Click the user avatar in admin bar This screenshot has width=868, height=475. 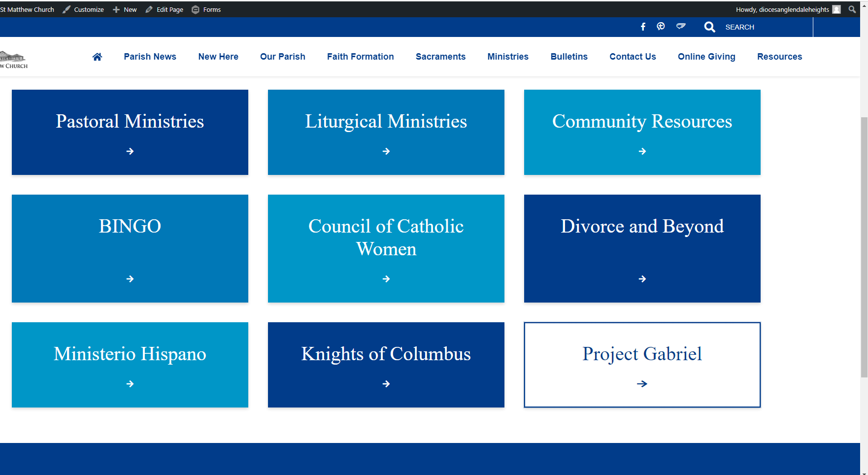(x=836, y=9)
